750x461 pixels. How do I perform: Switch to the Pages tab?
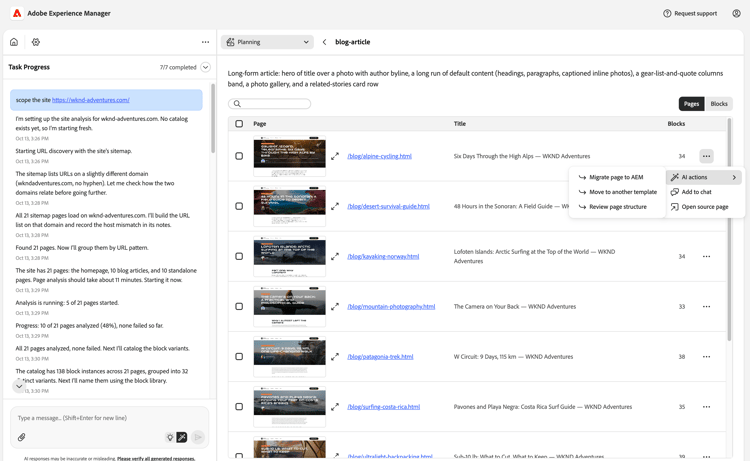click(x=691, y=104)
